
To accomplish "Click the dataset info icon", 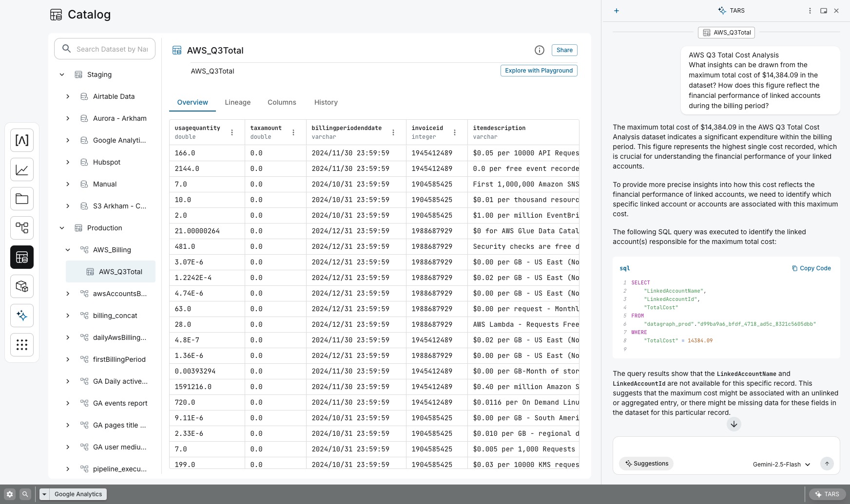I will point(540,50).
